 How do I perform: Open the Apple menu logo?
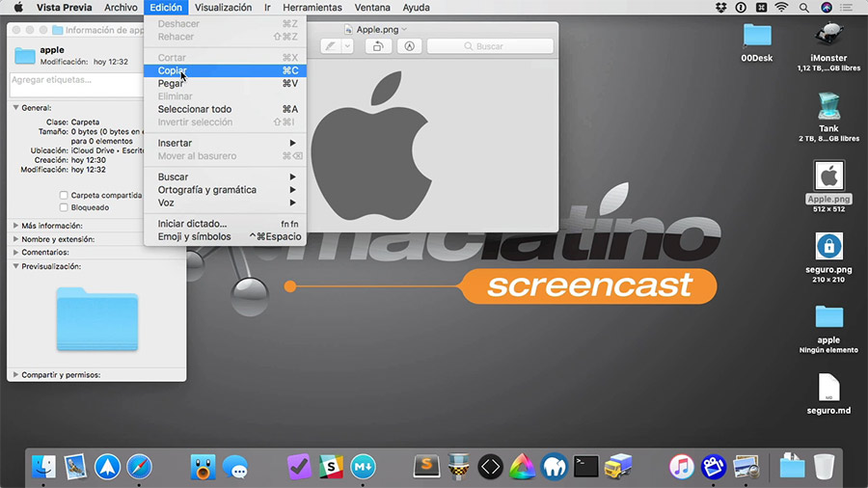point(18,7)
